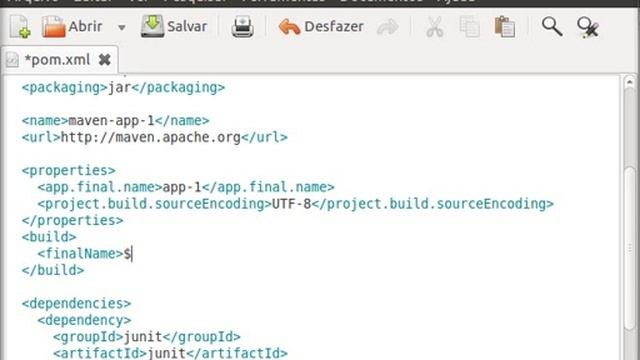Image resolution: width=640 pixels, height=360 pixels.
Task: Click the jar packaging value
Action: pos(120,88)
